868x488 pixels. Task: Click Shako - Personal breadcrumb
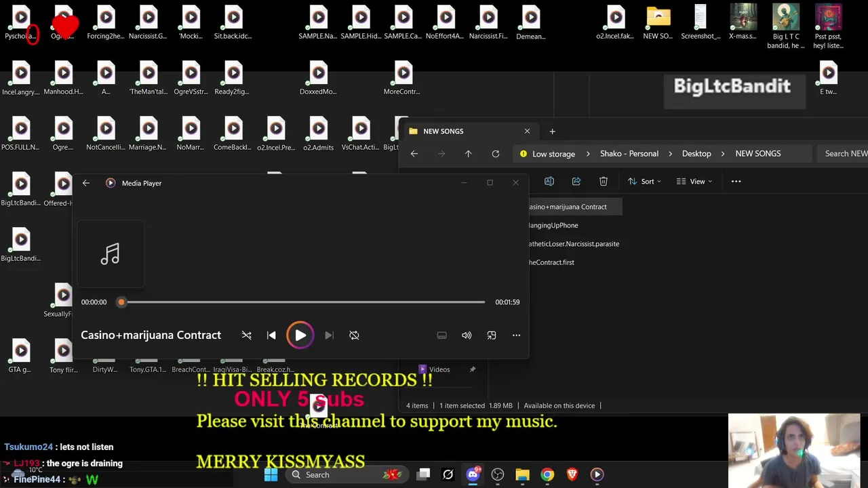tap(629, 154)
